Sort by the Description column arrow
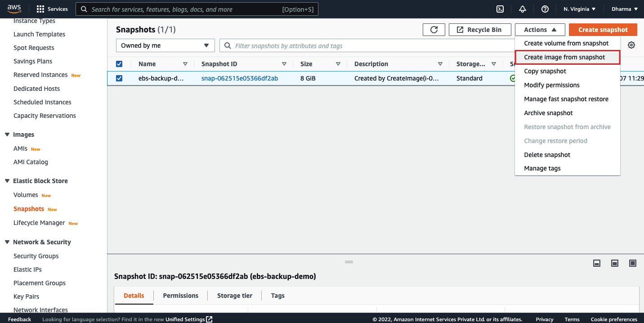The width and height of the screenshot is (644, 323). (440, 64)
